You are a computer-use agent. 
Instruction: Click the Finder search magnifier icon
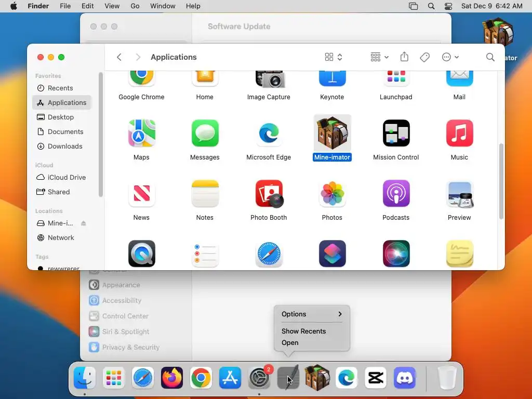pos(490,57)
